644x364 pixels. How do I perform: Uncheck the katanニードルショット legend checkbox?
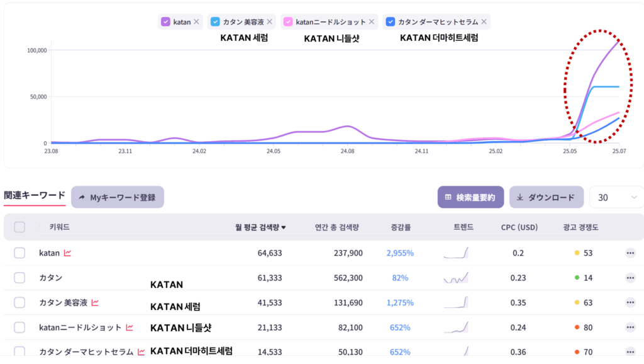[288, 22]
